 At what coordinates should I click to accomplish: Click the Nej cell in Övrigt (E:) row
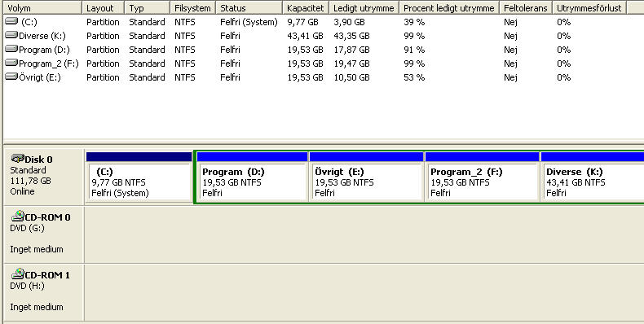[x=510, y=78]
